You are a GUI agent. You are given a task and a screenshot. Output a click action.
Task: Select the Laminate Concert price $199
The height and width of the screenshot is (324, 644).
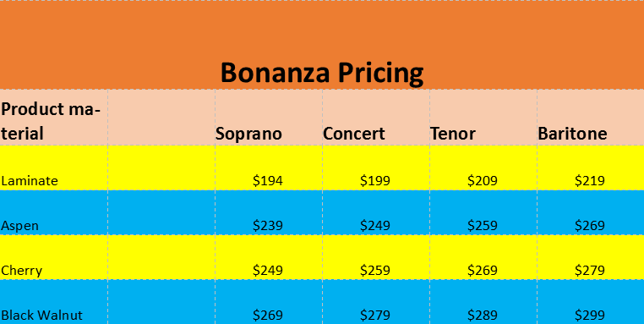pos(376,167)
